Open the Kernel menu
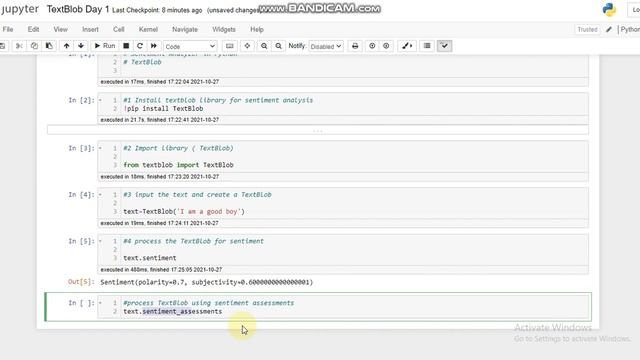 pyautogui.click(x=148, y=29)
